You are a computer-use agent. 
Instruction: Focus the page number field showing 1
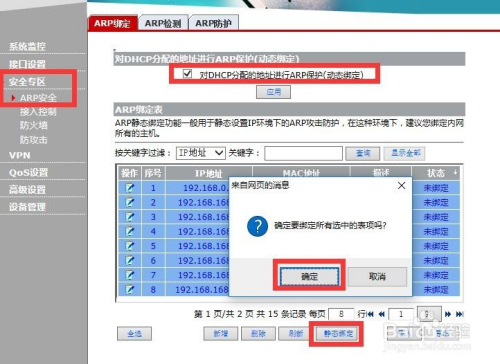click(x=401, y=314)
